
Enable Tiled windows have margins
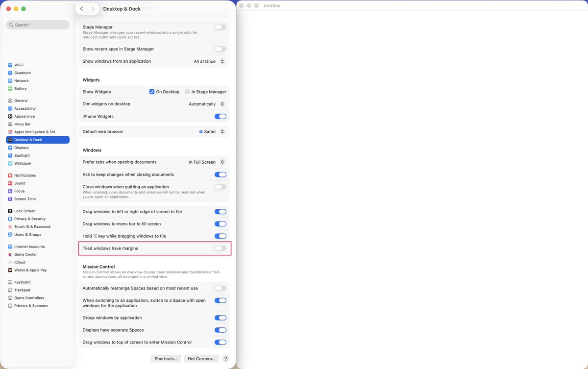click(220, 248)
